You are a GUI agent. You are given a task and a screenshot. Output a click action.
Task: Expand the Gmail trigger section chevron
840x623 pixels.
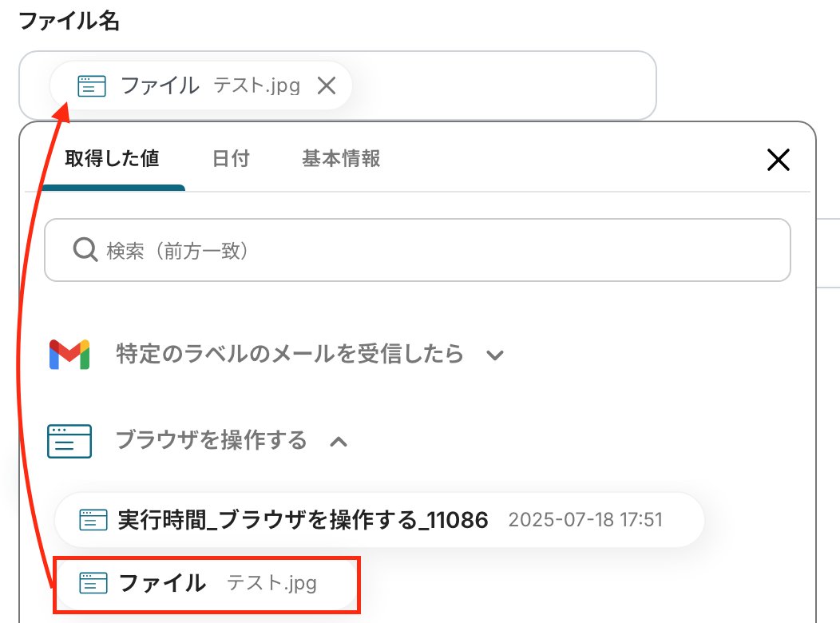pos(495,355)
